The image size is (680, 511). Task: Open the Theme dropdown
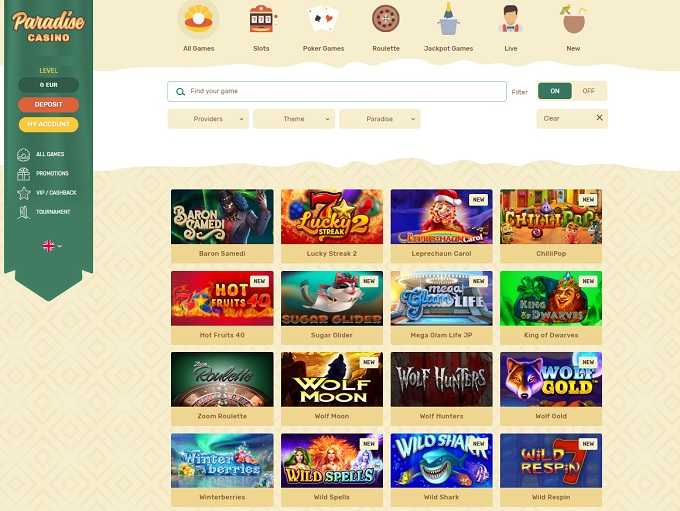294,119
